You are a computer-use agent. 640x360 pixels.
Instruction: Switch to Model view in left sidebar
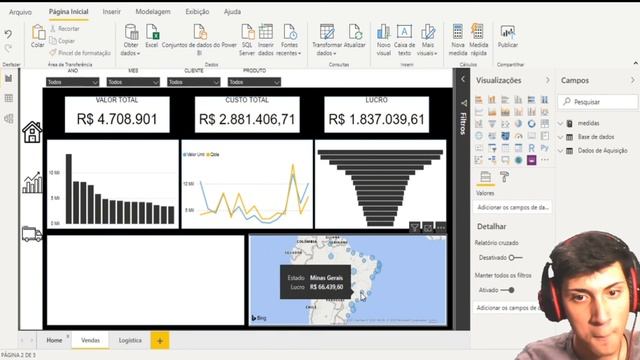[x=9, y=119]
